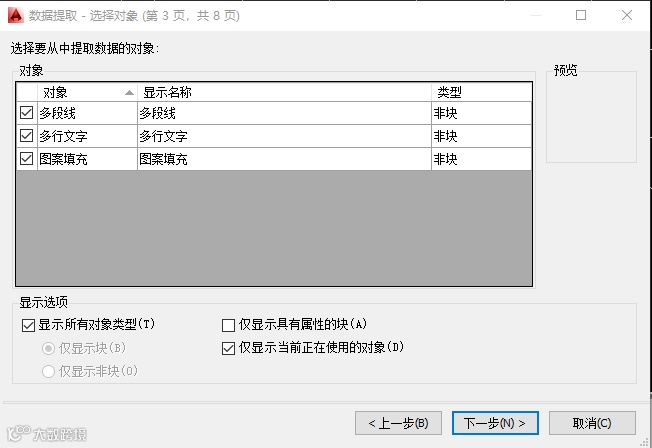652x448 pixels.
Task: Select 多段线 in the 对象 column
Action: [87, 113]
